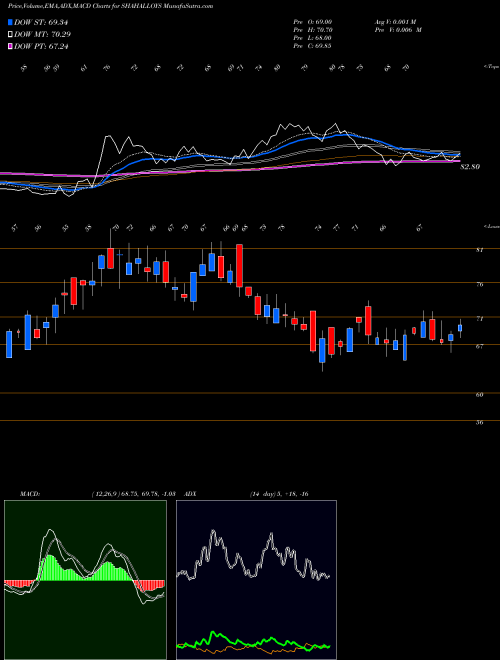Click the 71 price axis label
The image size is (500, 660).
tap(479, 319)
